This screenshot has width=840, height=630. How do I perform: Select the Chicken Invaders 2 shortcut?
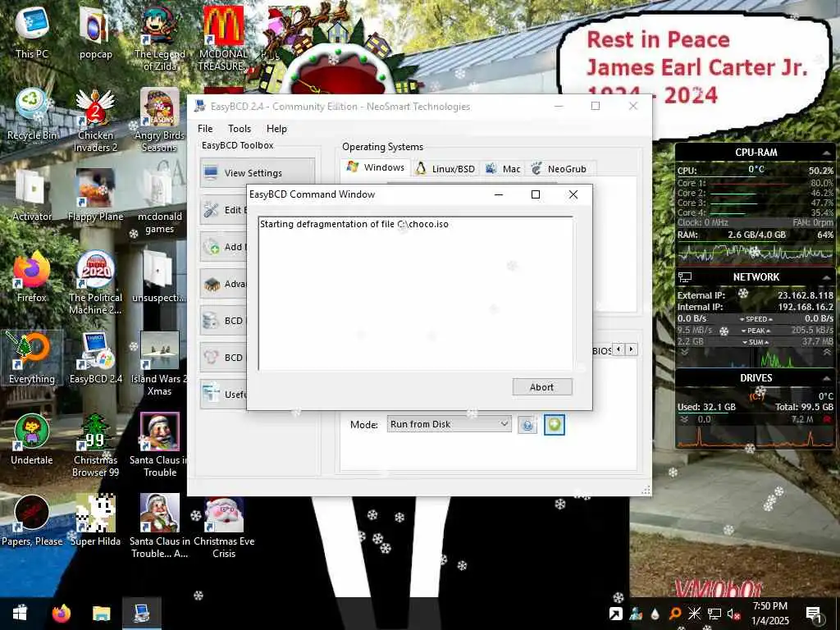pyautogui.click(x=95, y=120)
